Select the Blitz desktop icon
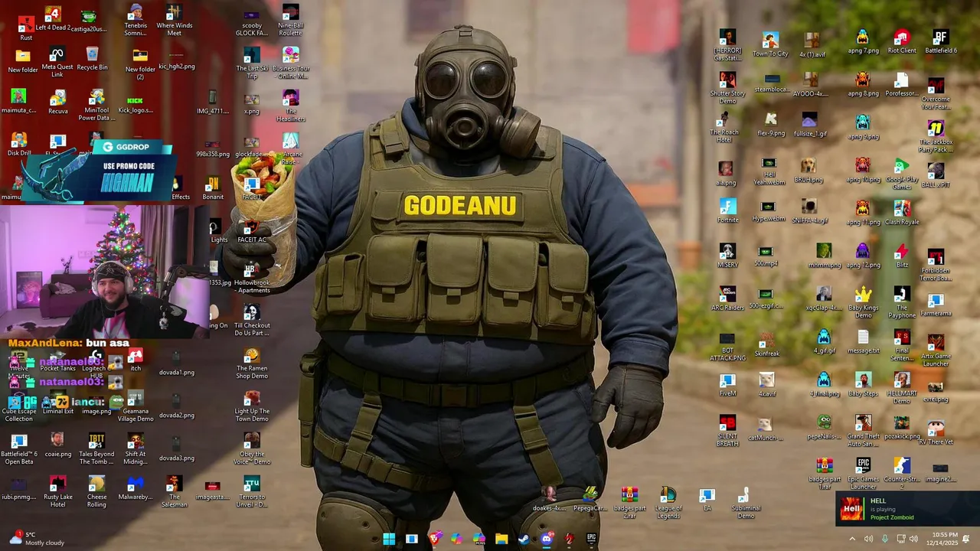Screen dimensions: 980x551 pyautogui.click(x=902, y=256)
